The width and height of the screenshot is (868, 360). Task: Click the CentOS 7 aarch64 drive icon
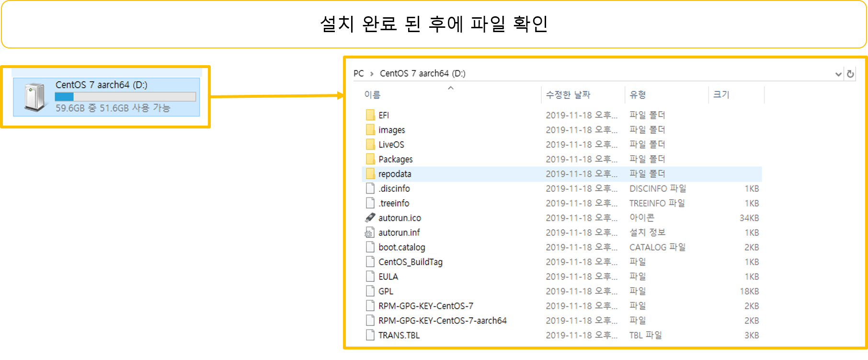tap(35, 97)
